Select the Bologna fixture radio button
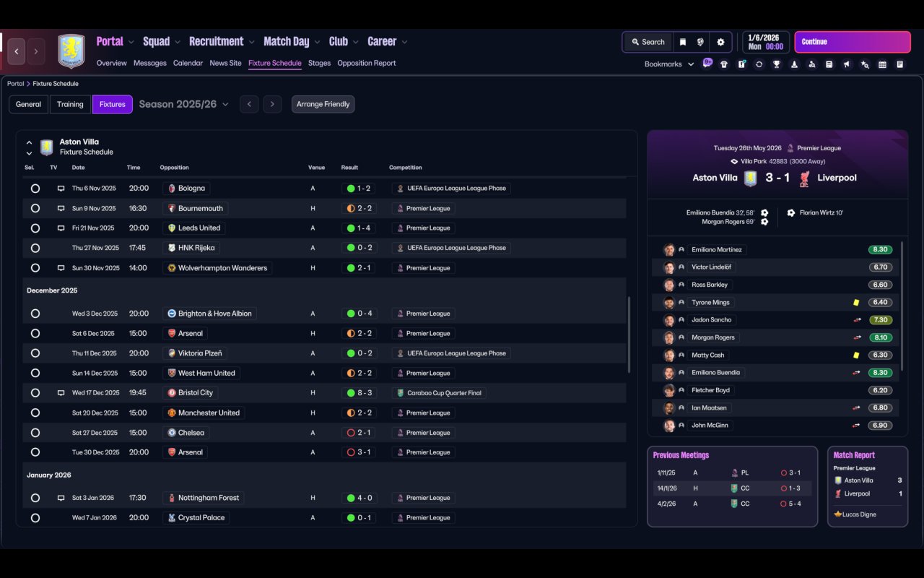This screenshot has height=578, width=924. pyautogui.click(x=35, y=189)
